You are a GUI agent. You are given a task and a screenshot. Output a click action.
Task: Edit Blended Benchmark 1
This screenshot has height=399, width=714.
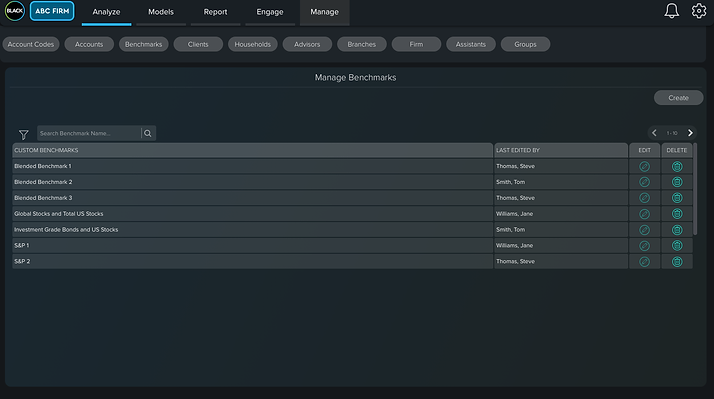[644, 166]
